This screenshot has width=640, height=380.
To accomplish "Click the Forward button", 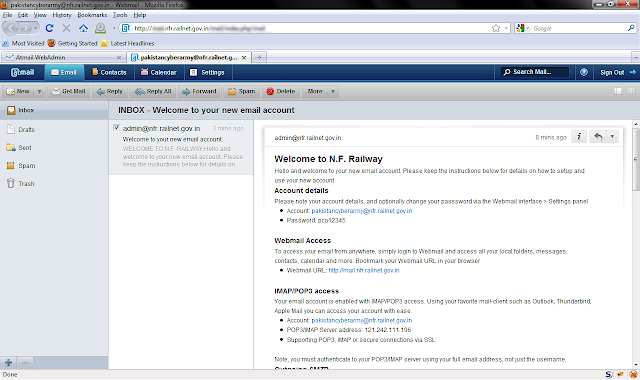I will [200, 91].
